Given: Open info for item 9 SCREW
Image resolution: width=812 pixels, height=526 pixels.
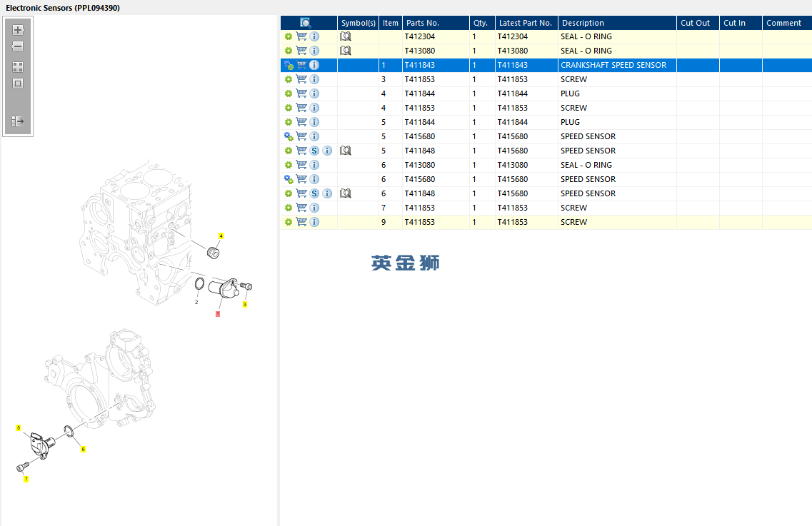Looking at the screenshot, I should coord(314,221).
